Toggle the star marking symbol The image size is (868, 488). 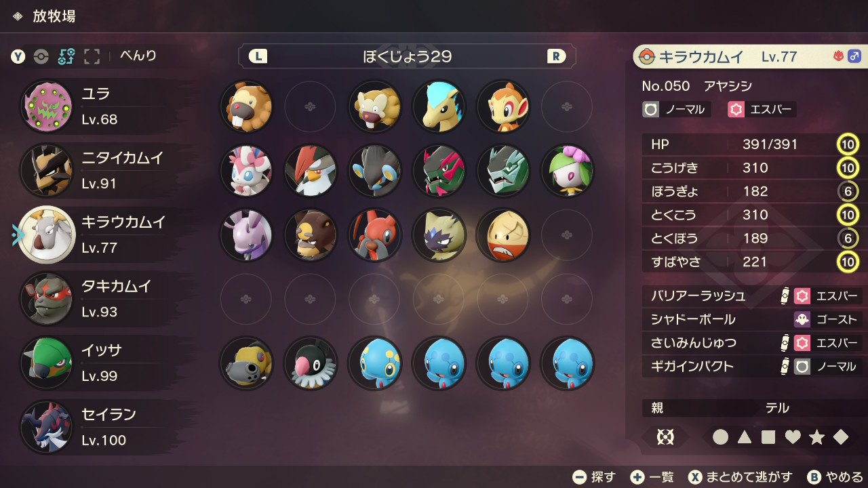click(x=816, y=437)
